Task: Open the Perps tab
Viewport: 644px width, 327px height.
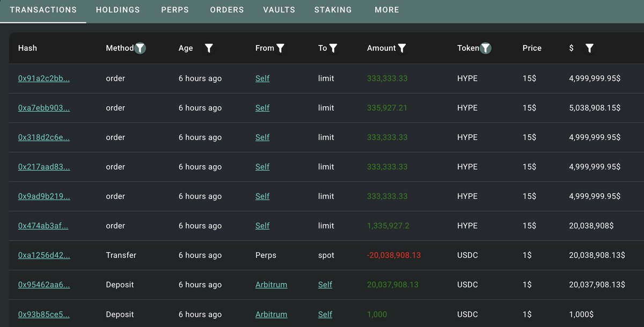Action: point(175,10)
